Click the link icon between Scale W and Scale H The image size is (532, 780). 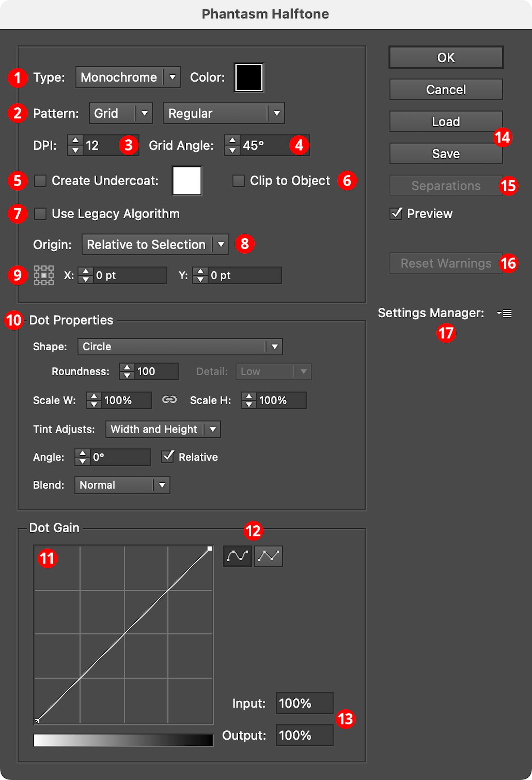[170, 400]
